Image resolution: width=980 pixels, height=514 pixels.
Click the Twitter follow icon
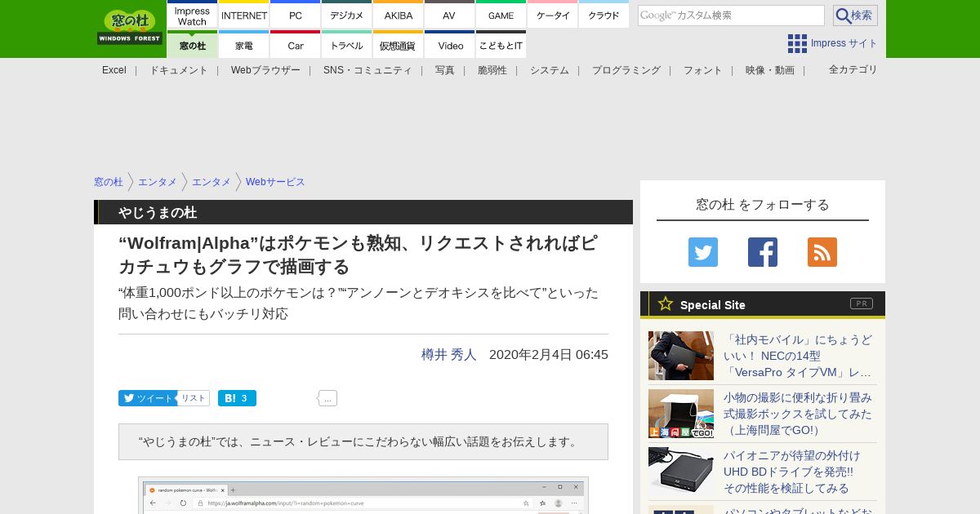coord(703,252)
